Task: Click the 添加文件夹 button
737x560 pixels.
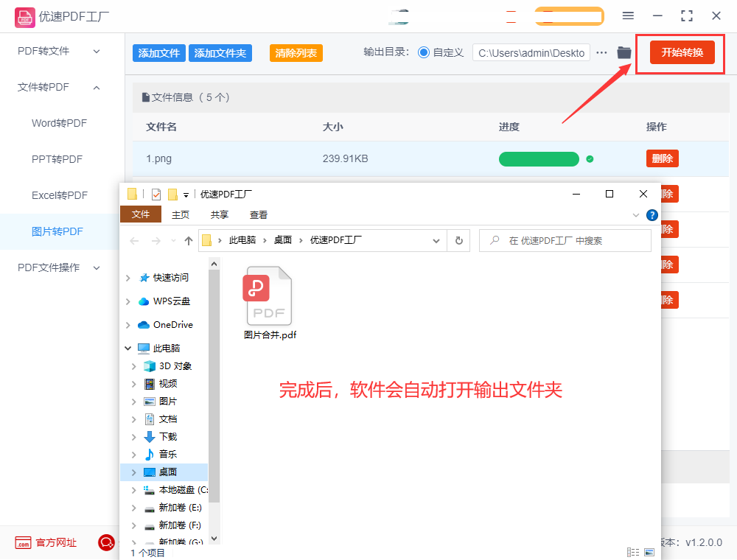Action: tap(220, 53)
